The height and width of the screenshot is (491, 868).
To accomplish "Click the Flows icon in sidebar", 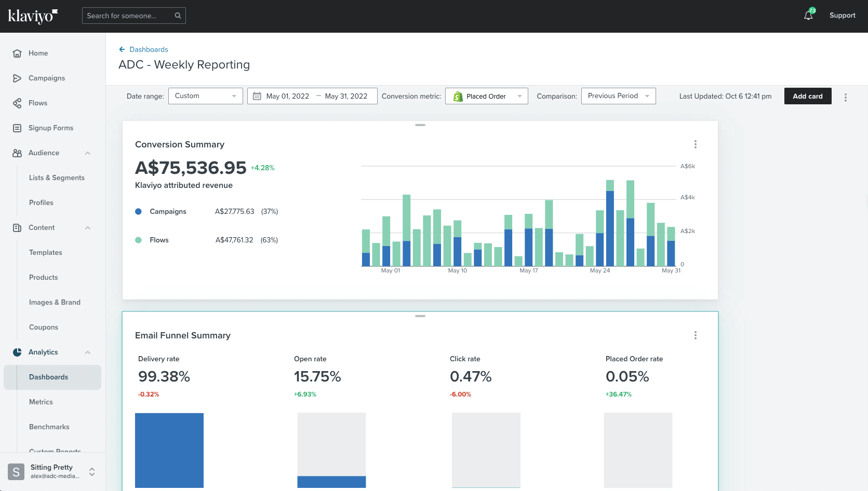I will tap(17, 103).
